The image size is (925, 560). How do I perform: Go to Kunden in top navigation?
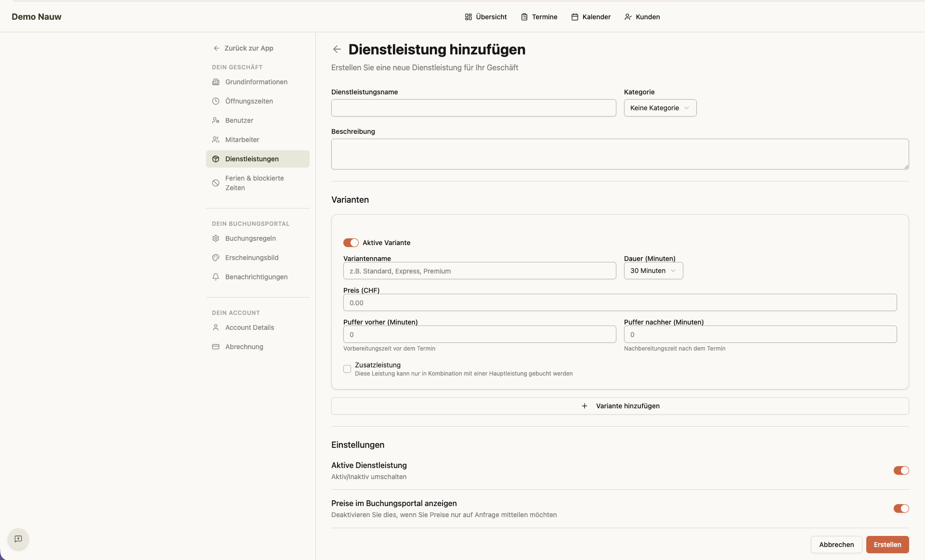pos(642,17)
